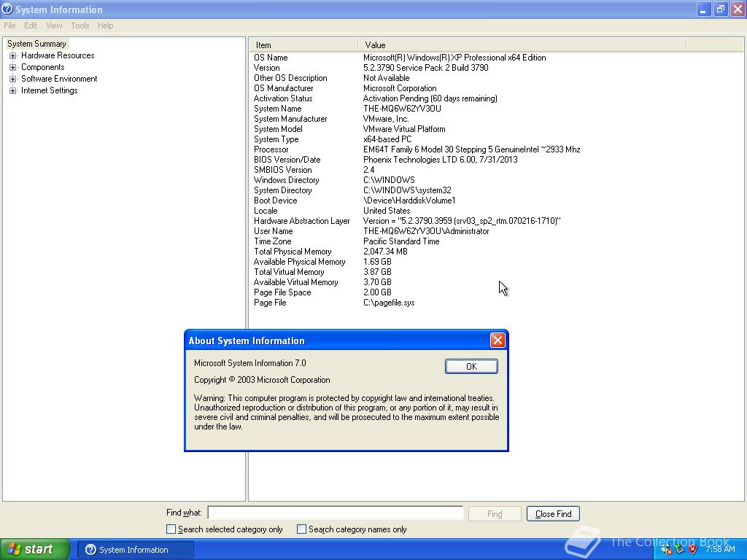Click the 7:58 AM taskbar clock
This screenshot has width=747, height=560.
click(720, 550)
